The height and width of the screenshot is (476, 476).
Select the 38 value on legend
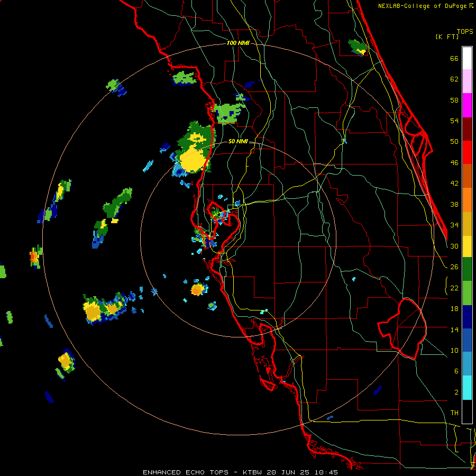tap(454, 204)
